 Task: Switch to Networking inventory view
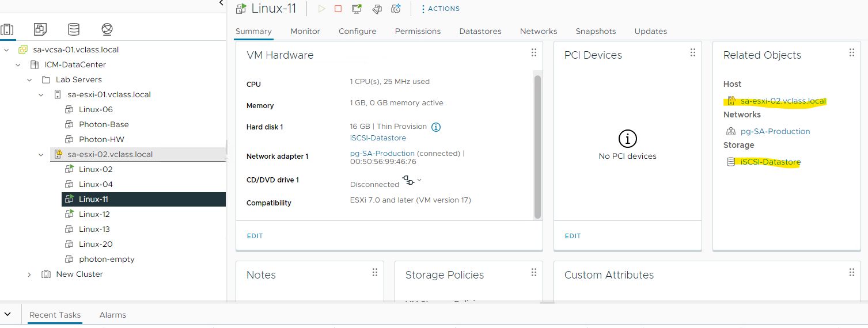[107, 29]
